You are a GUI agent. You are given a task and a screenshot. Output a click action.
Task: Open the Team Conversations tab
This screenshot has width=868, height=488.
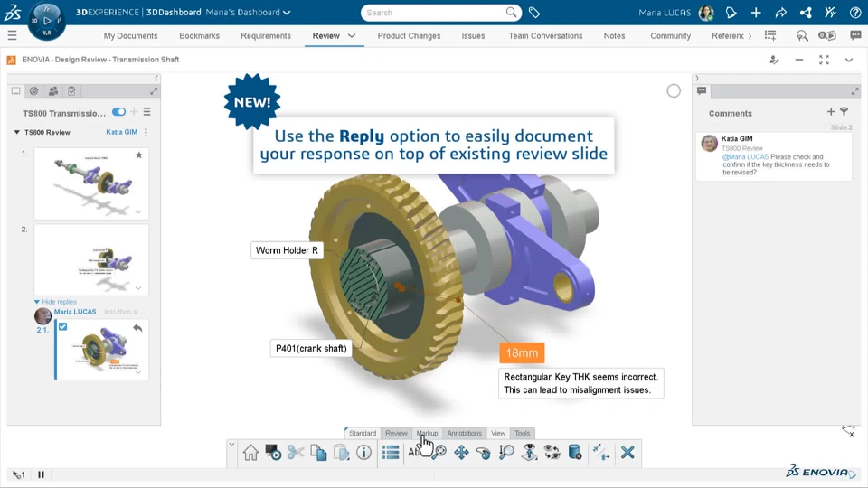[546, 36]
